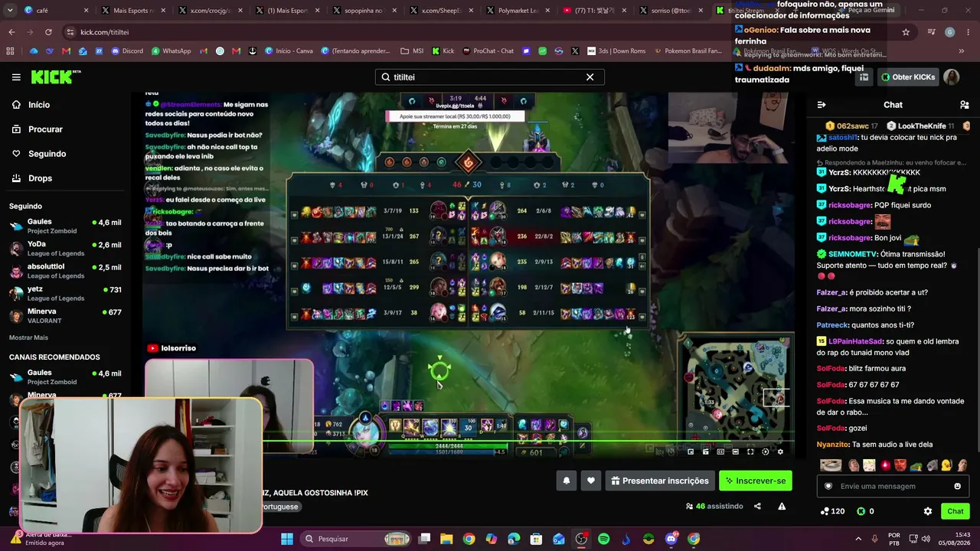Open the ProChat - Chat bookmark
This screenshot has height=551, width=980.
(x=487, y=51)
